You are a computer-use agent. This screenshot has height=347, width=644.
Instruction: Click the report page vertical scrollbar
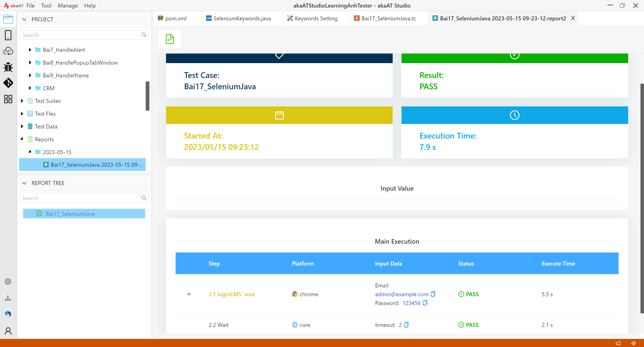pos(642,199)
